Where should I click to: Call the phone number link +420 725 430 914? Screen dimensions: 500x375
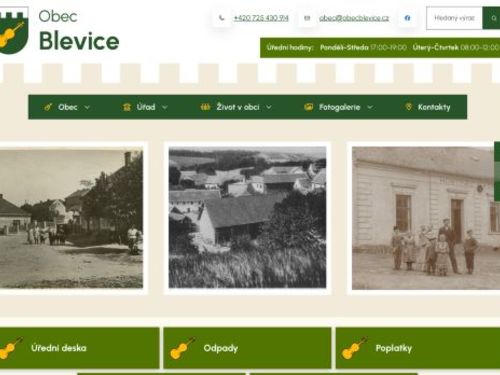(261, 18)
